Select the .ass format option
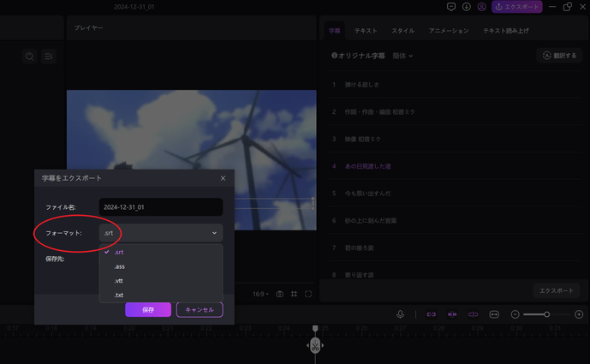Image resolution: width=590 pixels, height=364 pixels. [x=119, y=266]
